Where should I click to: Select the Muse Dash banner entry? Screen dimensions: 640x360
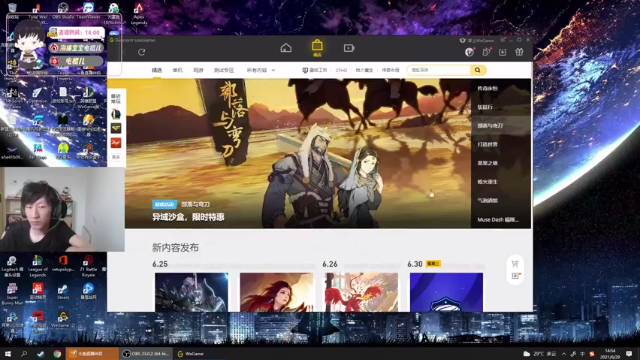tap(501, 220)
